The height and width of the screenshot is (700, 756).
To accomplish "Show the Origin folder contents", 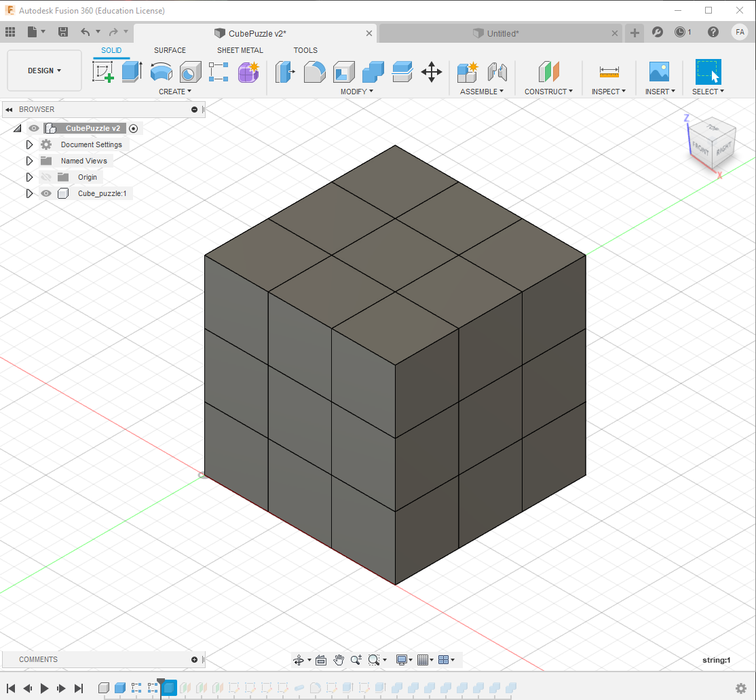I will point(29,177).
